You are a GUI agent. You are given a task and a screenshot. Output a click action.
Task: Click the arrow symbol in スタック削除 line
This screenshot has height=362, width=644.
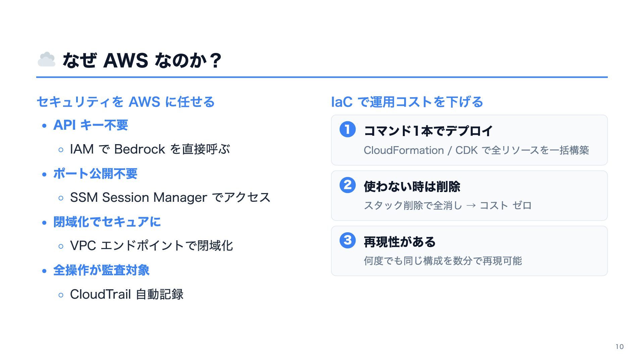(x=471, y=205)
